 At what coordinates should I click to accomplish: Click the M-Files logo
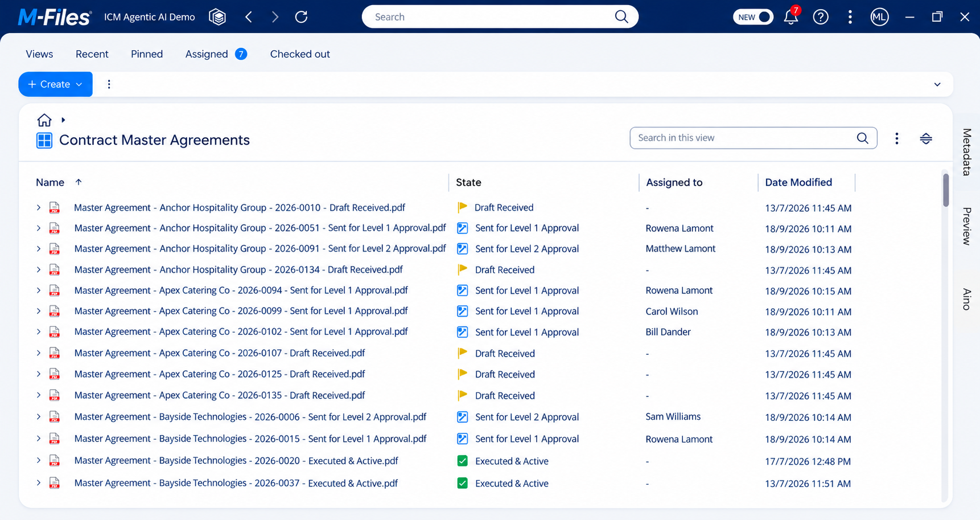click(x=54, y=17)
